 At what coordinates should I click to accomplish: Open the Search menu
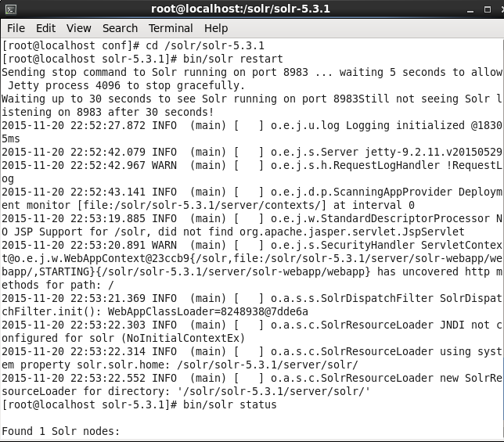coord(120,28)
